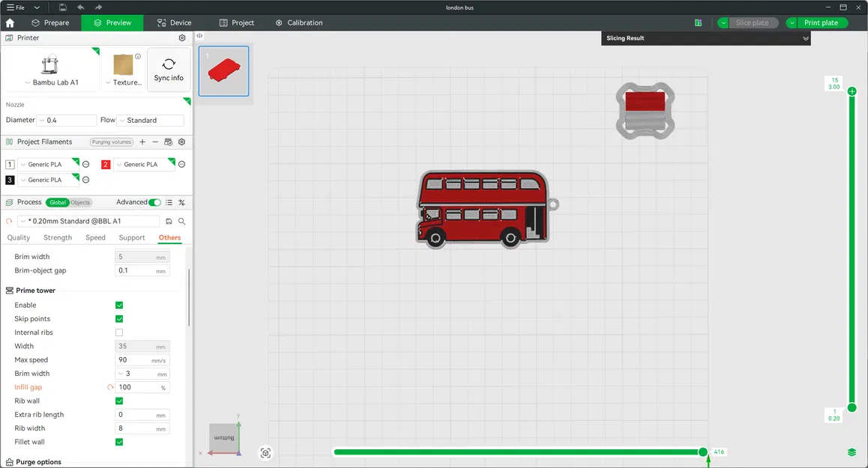Viewport: 868px width, 468px height.
Task: Open the Print plate dropdown arrow
Action: coord(792,22)
